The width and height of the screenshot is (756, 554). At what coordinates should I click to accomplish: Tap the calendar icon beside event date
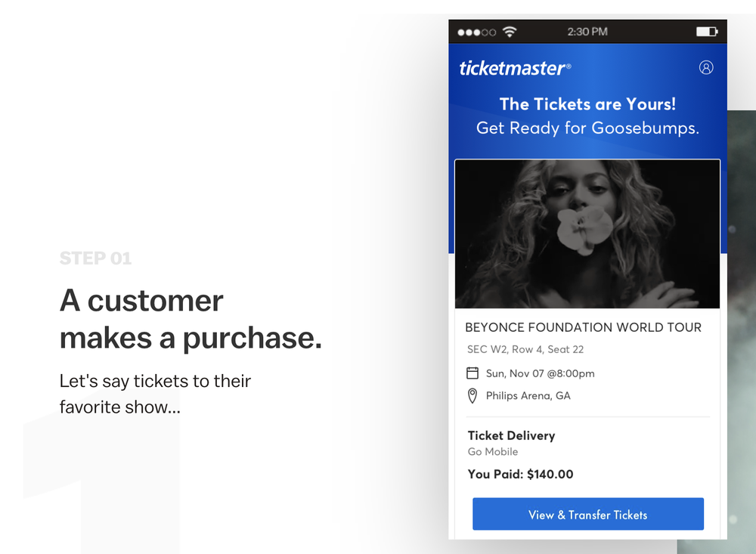coord(472,373)
